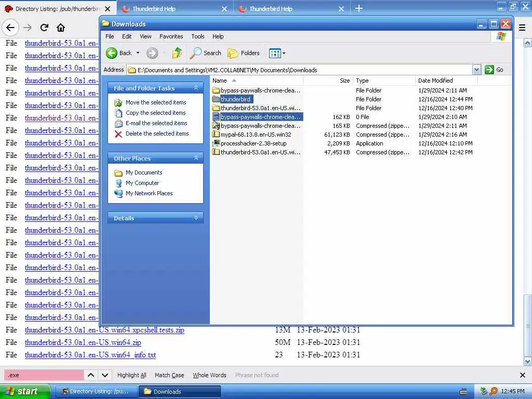This screenshot has height=399, width=532.
Task: Sort by the Size column header
Action: [x=328, y=81]
